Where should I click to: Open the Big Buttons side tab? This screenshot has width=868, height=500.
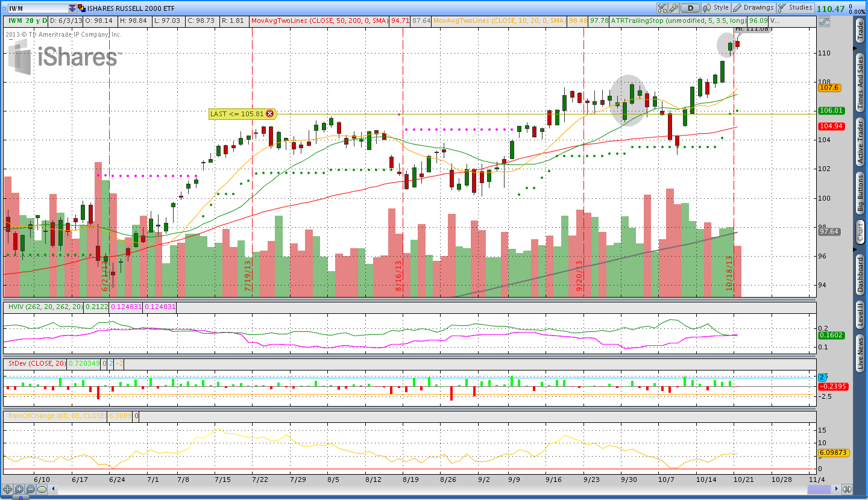coord(860,194)
